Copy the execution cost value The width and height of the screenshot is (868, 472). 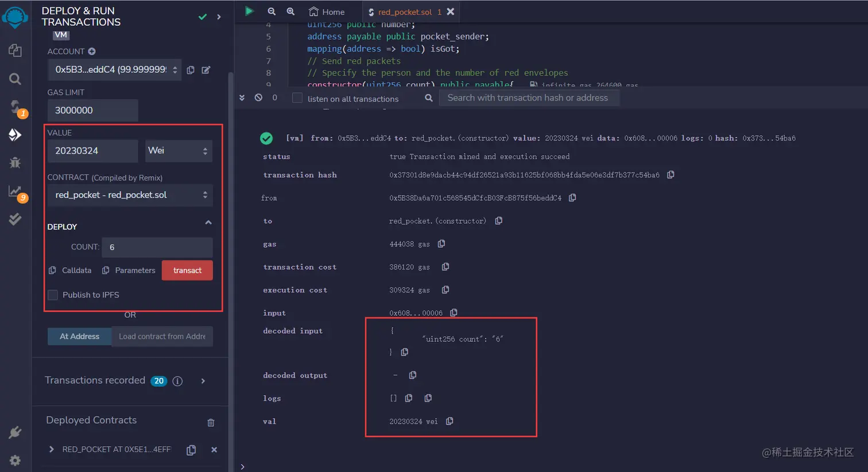coord(445,290)
